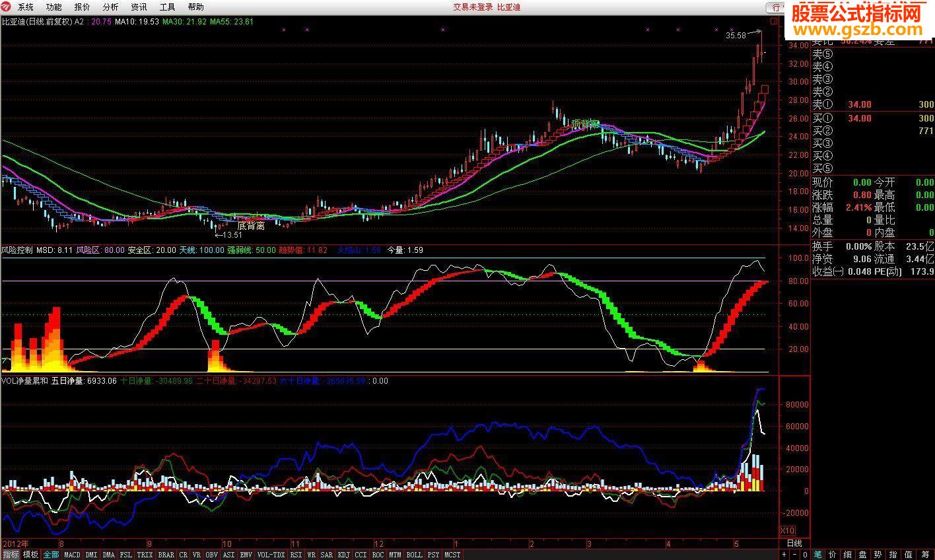Apply the FSL indicator
The width and height of the screenshot is (935, 560).
(126, 555)
